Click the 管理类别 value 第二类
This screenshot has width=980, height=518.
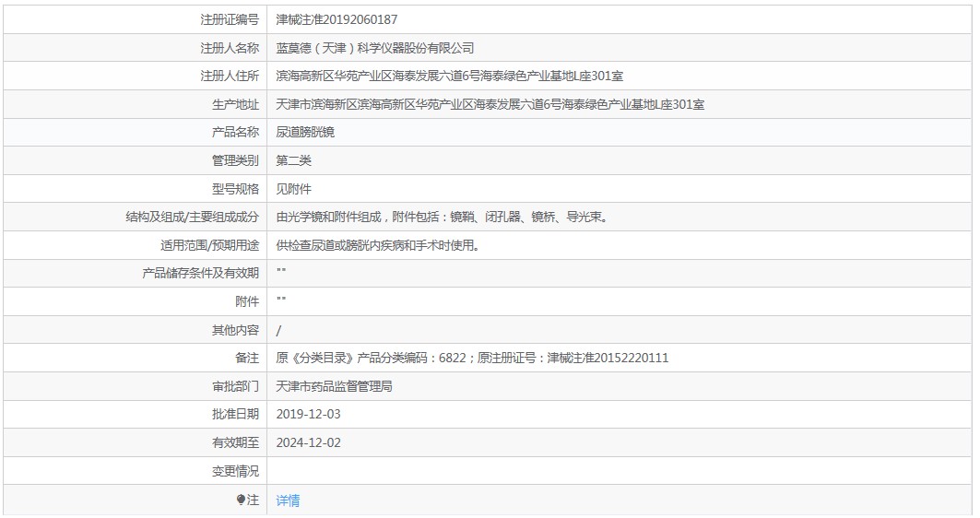pyautogui.click(x=294, y=160)
